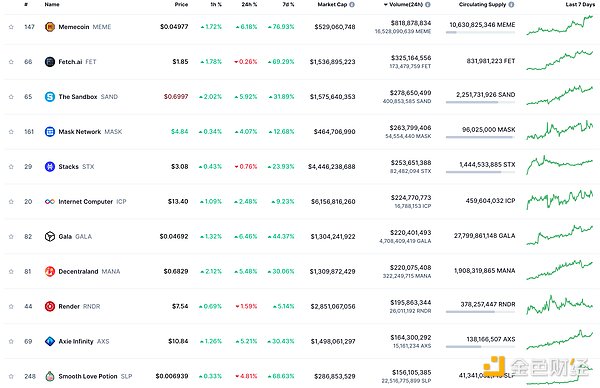The image size is (600, 388).
Task: Click the Mask Network logo icon
Action: [50, 132]
